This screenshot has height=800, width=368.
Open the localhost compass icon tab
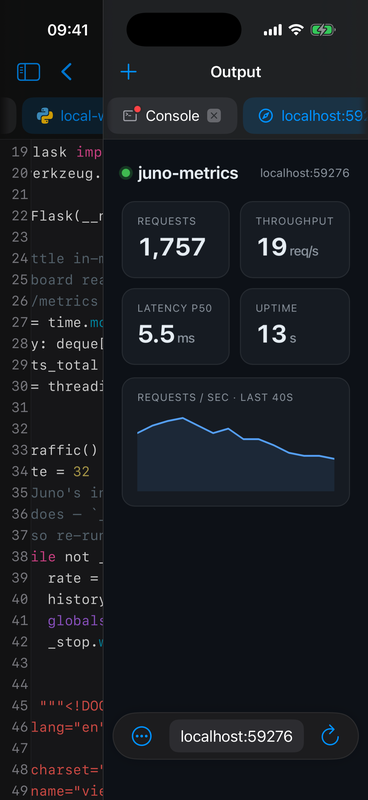tap(265, 116)
